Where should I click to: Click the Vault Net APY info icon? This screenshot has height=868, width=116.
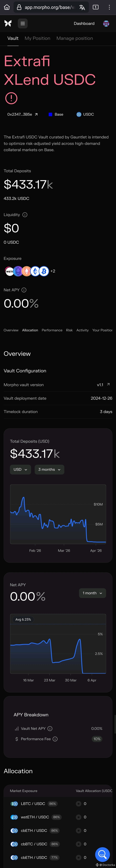point(50,728)
